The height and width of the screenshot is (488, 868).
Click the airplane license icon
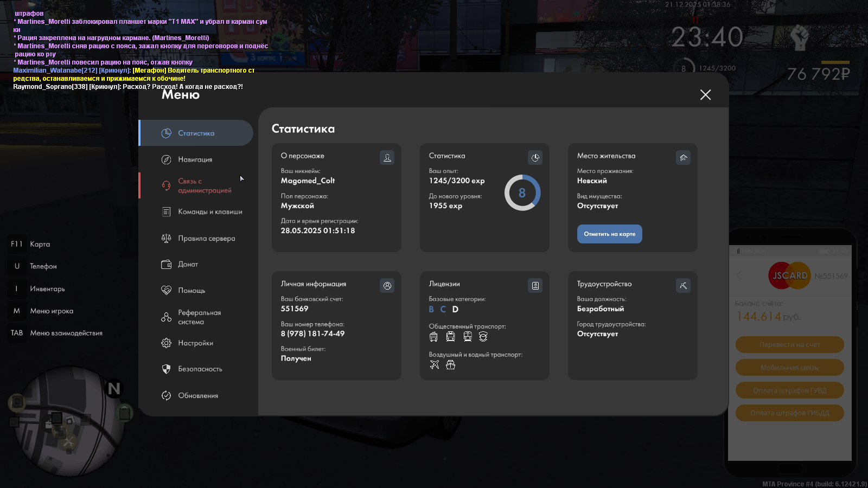[x=435, y=365]
